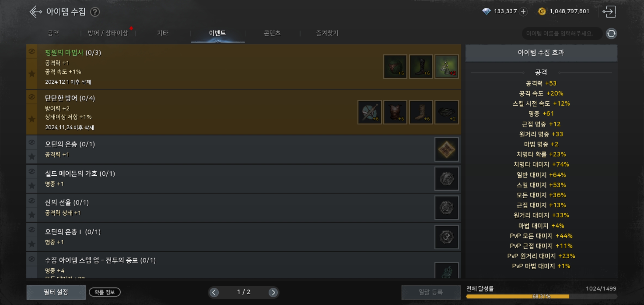The height and width of the screenshot is (305, 644).
Task: Open the help question mark icon
Action: pyautogui.click(x=95, y=12)
